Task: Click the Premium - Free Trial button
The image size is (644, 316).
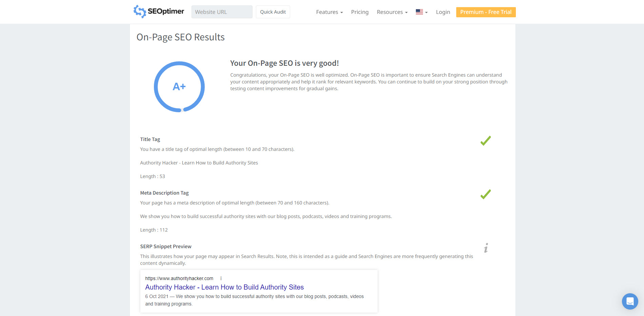Action: click(x=486, y=12)
